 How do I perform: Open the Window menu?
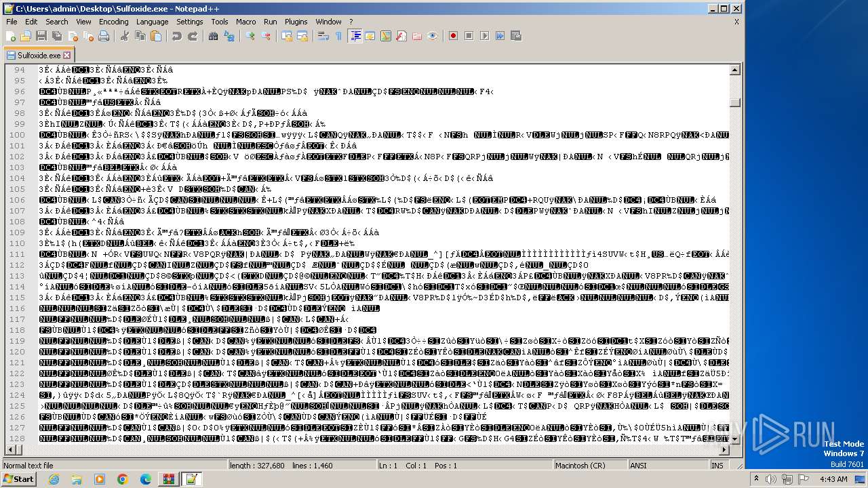pos(329,22)
